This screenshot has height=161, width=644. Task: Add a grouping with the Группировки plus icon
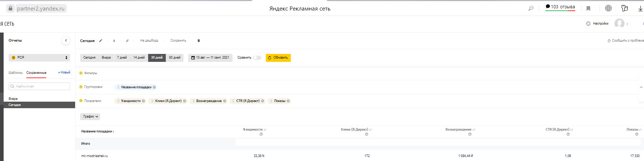81,87
